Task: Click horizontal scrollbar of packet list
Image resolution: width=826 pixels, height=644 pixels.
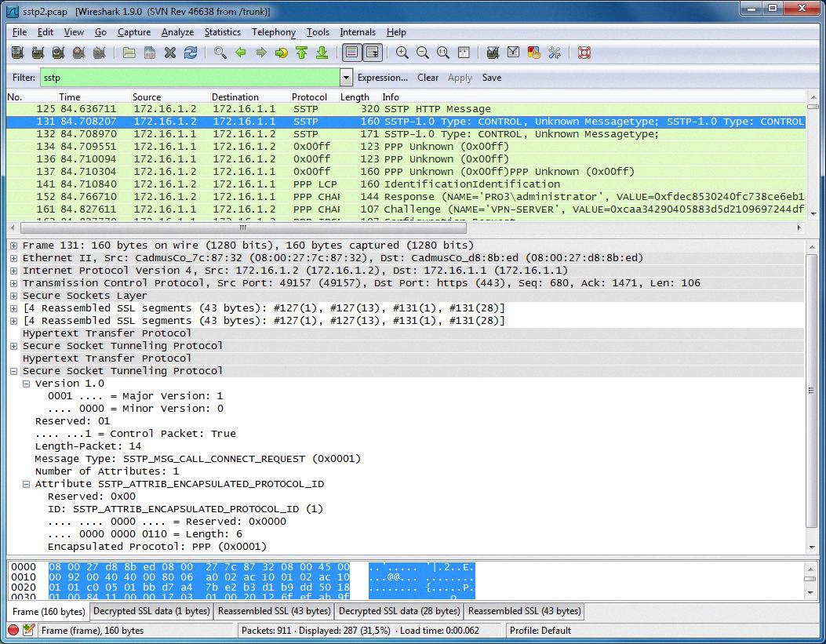Action: coord(243,228)
